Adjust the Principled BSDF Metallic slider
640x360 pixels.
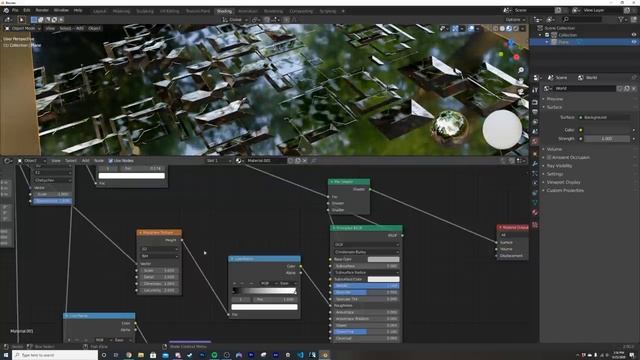366,286
